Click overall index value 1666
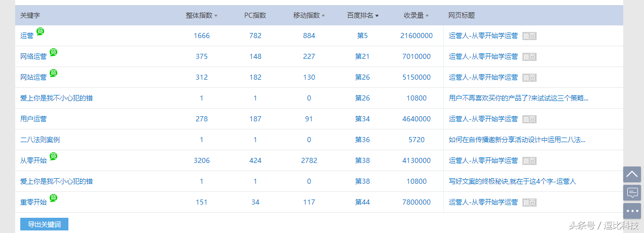 (x=202, y=36)
